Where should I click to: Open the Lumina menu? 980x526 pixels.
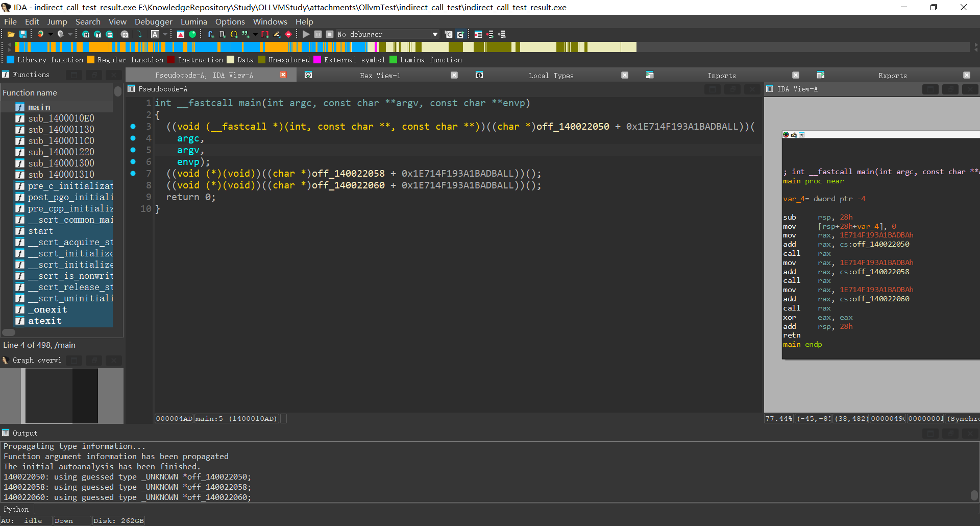pyautogui.click(x=193, y=21)
